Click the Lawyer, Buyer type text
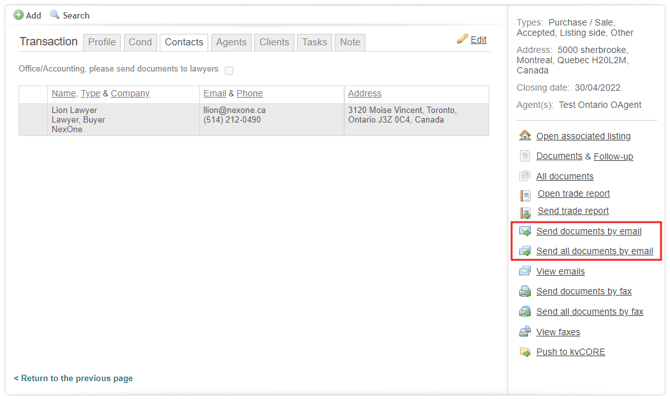 click(78, 120)
